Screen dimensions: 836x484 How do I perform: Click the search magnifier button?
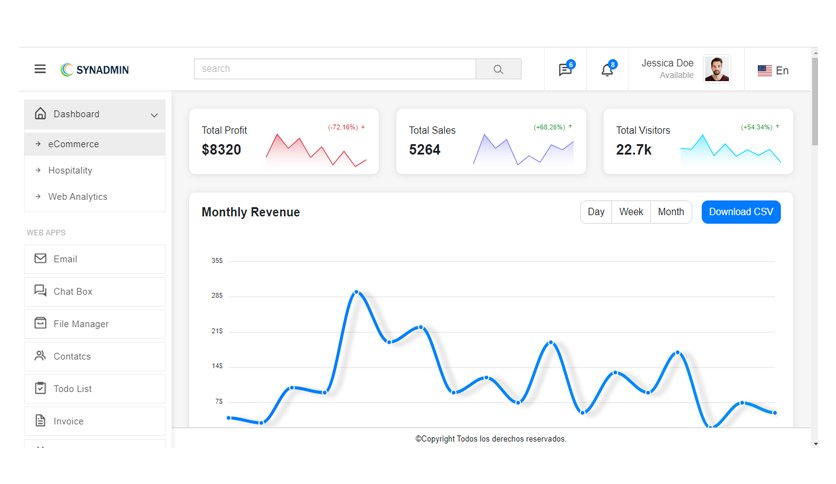coord(499,69)
